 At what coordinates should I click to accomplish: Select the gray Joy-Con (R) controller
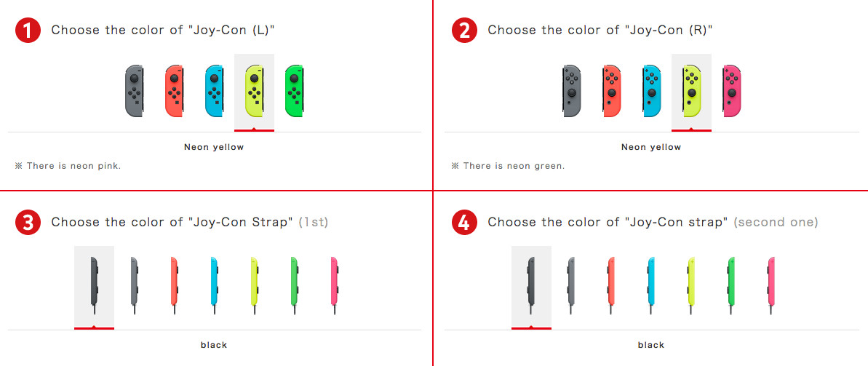pos(572,92)
